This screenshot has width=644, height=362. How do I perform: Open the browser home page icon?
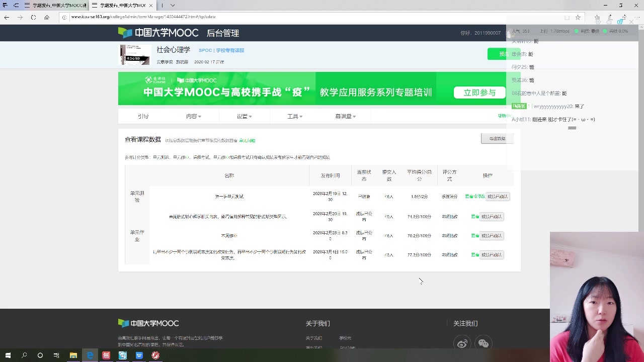pos(47,17)
